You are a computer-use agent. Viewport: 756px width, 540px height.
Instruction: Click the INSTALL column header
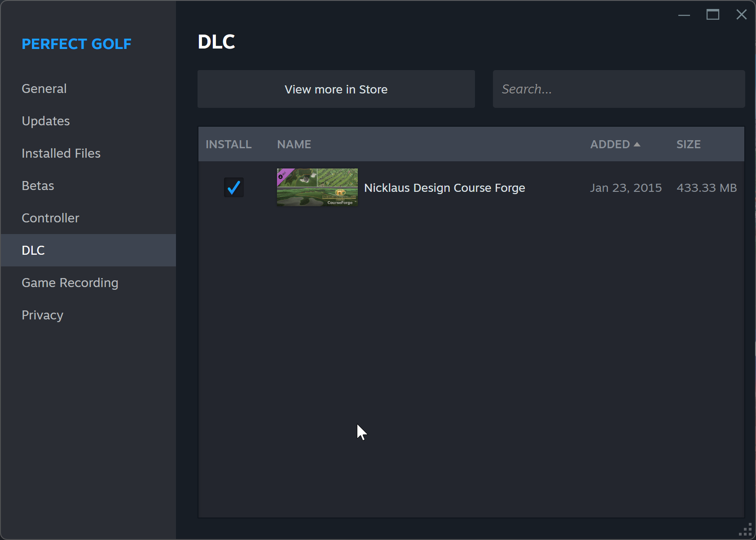(x=229, y=144)
